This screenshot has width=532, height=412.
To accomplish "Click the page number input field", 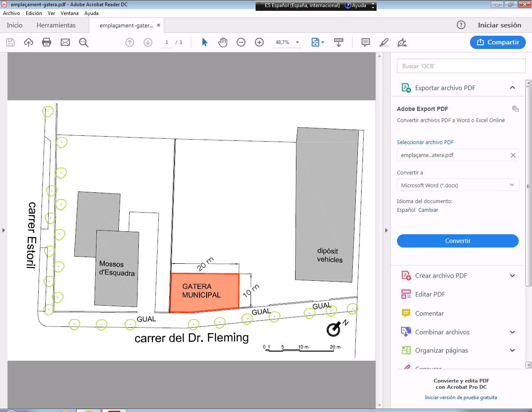I will [167, 42].
